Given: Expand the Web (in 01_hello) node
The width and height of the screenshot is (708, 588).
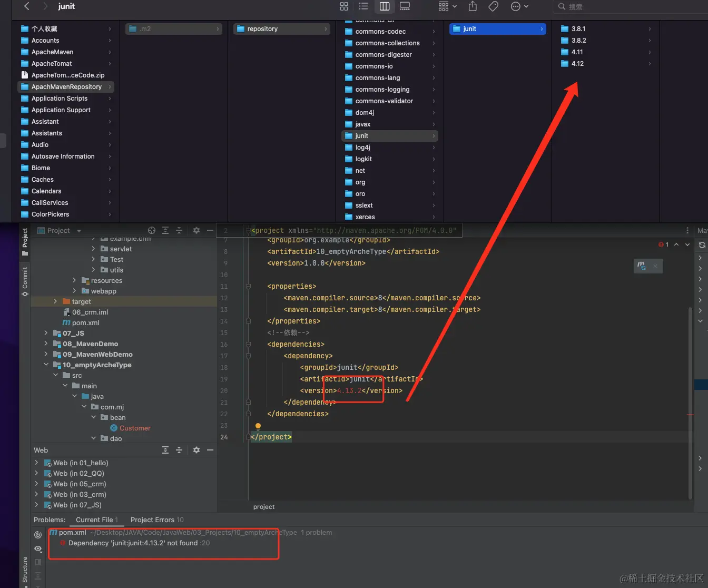Looking at the screenshot, I should (36, 463).
